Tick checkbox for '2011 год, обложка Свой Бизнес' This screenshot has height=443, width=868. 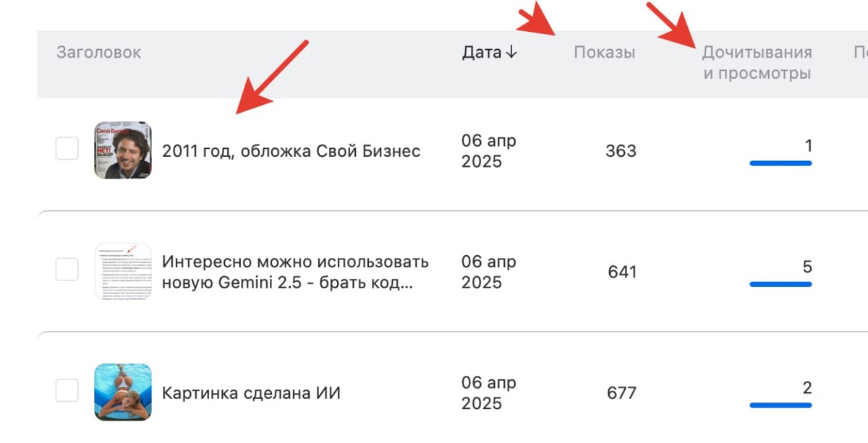pyautogui.click(x=67, y=149)
